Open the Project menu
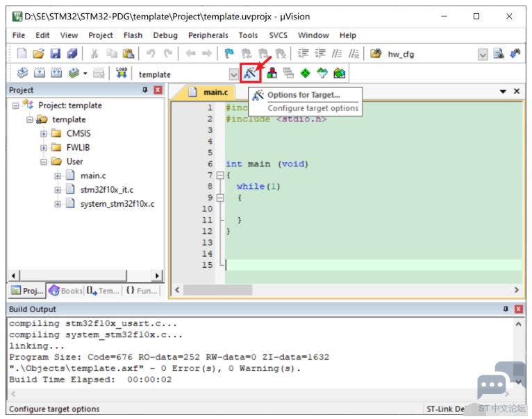 pyautogui.click(x=101, y=35)
